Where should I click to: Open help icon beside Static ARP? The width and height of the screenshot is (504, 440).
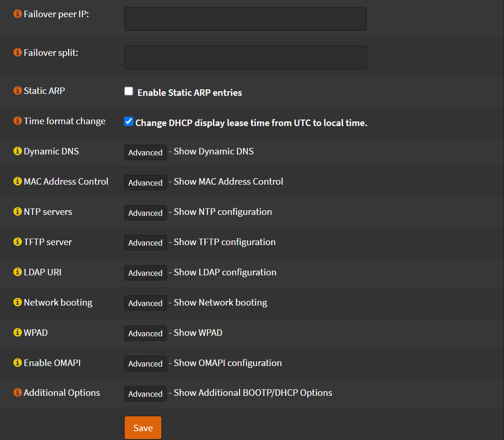click(x=18, y=91)
